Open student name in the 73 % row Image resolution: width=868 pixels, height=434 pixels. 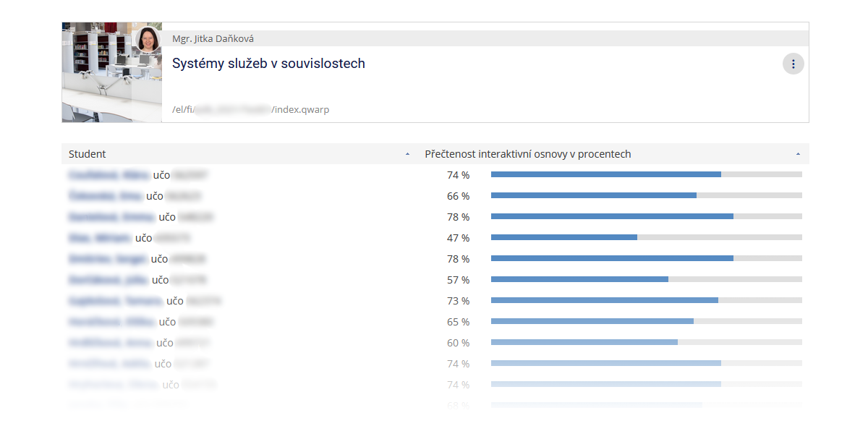pyautogui.click(x=115, y=301)
